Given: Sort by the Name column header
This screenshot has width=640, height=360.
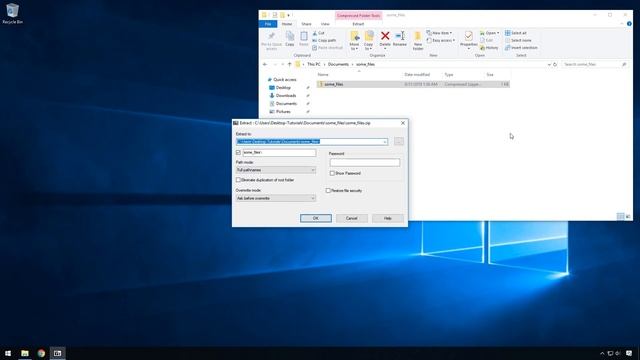Looking at the screenshot, I should click(323, 75).
